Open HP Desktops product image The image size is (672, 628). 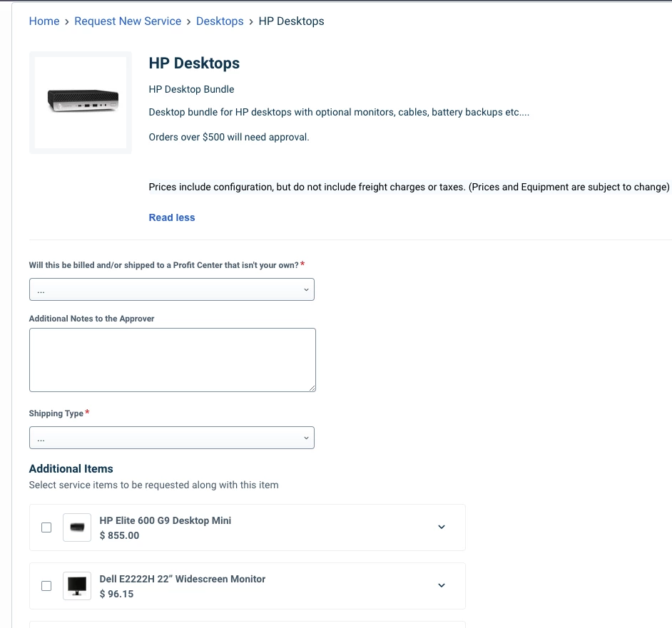(x=81, y=103)
